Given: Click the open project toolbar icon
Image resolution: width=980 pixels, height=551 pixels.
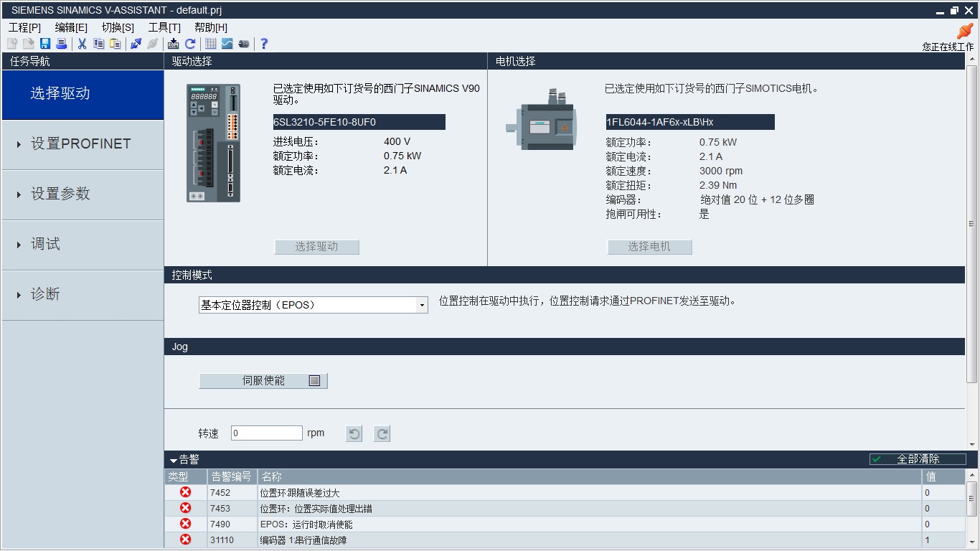Looking at the screenshot, I should point(29,44).
